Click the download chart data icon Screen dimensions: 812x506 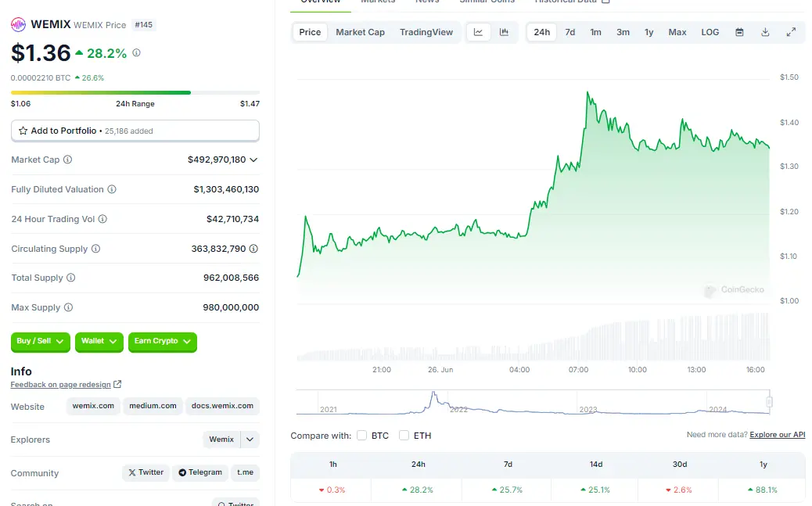(765, 32)
